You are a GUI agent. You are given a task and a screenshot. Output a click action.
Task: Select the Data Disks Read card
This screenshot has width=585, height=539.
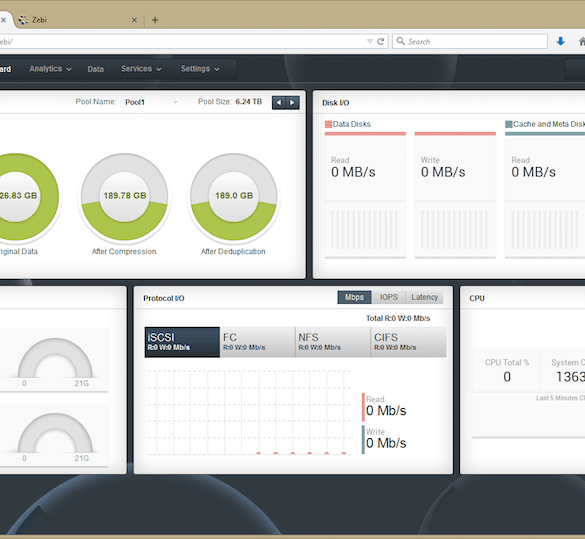(365, 194)
